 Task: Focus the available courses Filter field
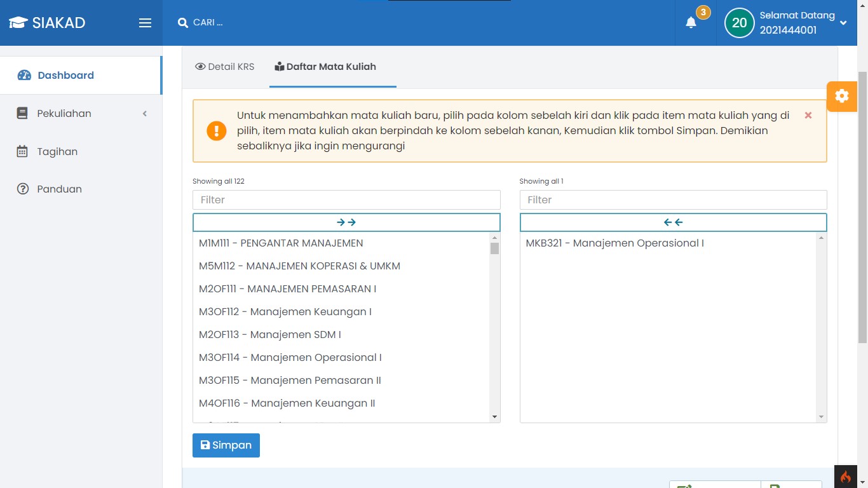tap(346, 200)
